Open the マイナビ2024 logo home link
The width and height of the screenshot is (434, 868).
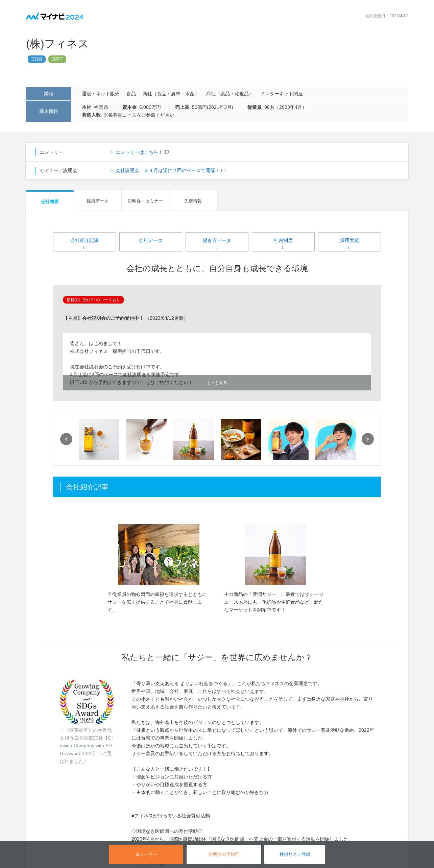point(55,16)
